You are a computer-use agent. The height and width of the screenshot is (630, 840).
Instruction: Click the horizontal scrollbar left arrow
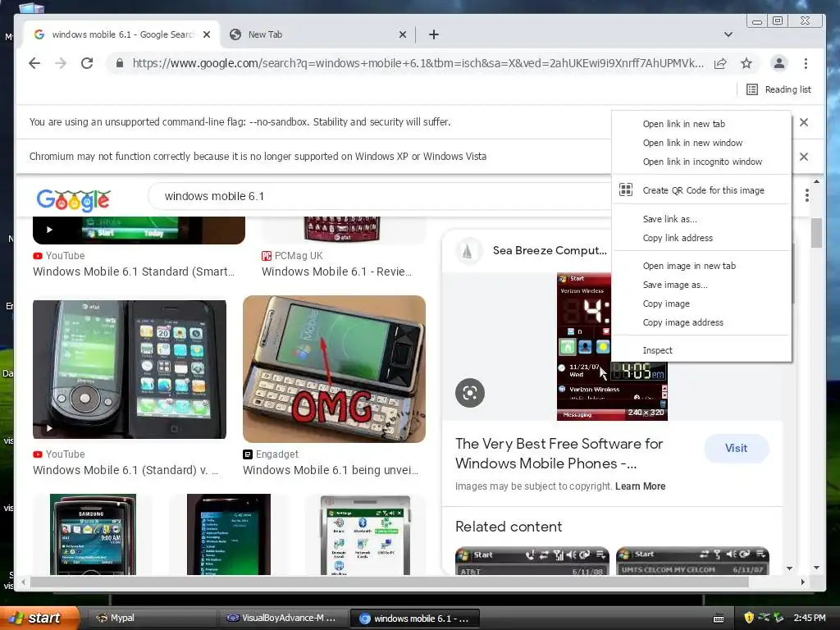click(23, 582)
